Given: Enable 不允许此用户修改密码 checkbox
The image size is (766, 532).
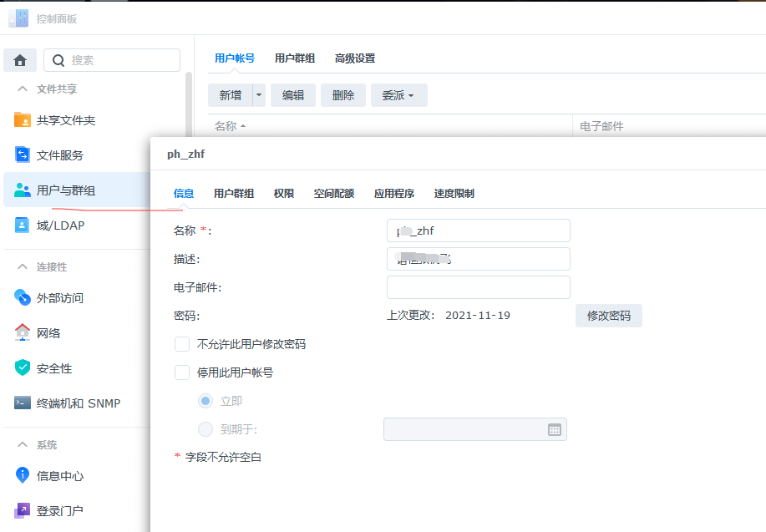Looking at the screenshot, I should [182, 344].
